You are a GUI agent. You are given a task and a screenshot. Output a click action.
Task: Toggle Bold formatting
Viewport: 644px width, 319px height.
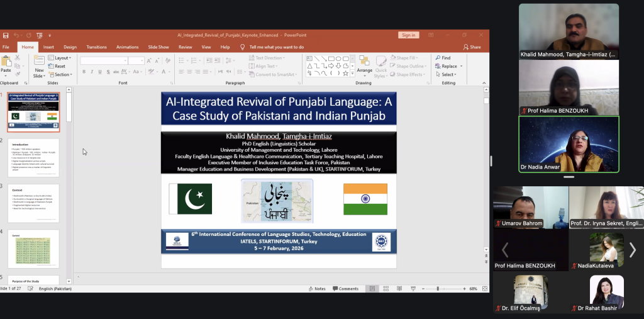pyautogui.click(x=84, y=72)
